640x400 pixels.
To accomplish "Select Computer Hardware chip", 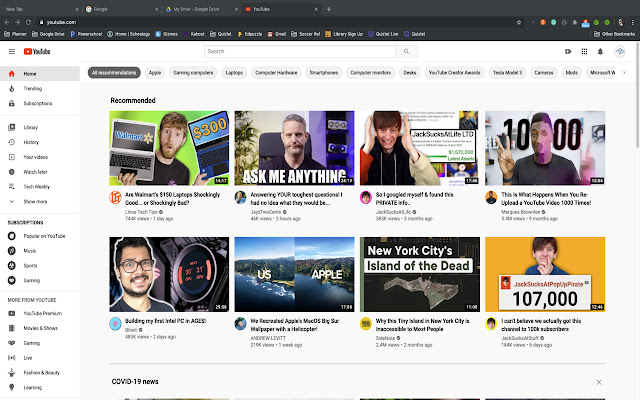I will click(x=276, y=73).
